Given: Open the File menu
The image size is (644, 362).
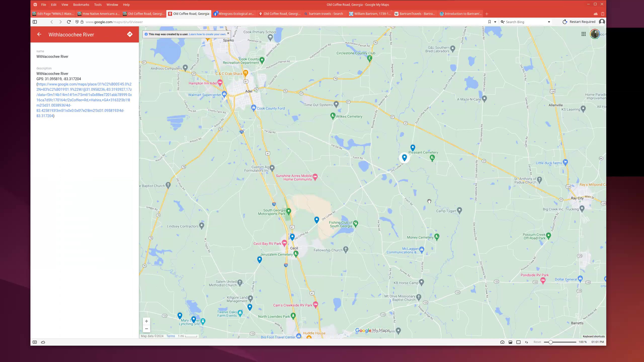Looking at the screenshot, I should click(x=44, y=5).
